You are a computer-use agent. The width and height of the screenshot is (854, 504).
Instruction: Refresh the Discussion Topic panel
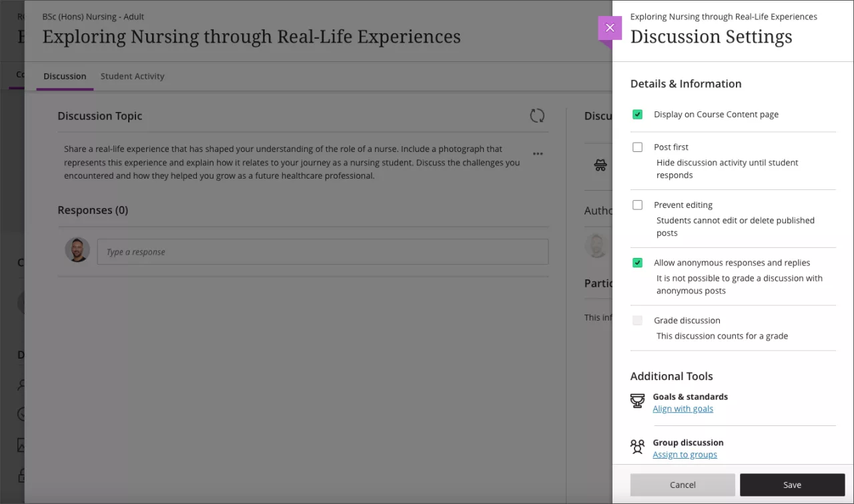click(537, 115)
